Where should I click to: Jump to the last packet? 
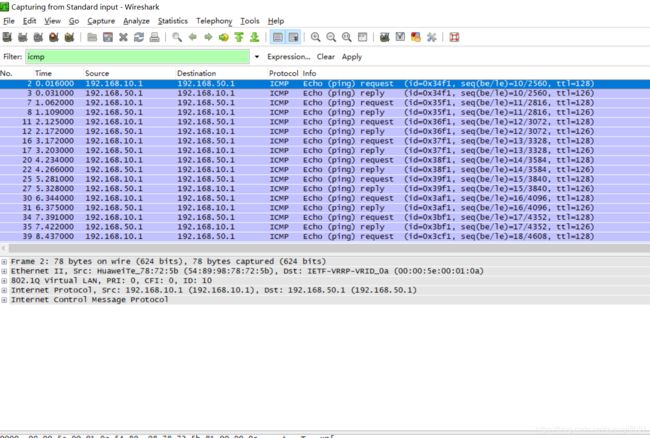[x=254, y=37]
